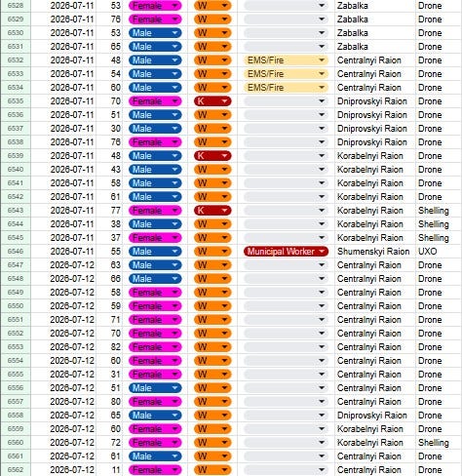Open the Municipal Worker dropdown in row 6546
This screenshot has width=462, height=476.
tap(286, 252)
